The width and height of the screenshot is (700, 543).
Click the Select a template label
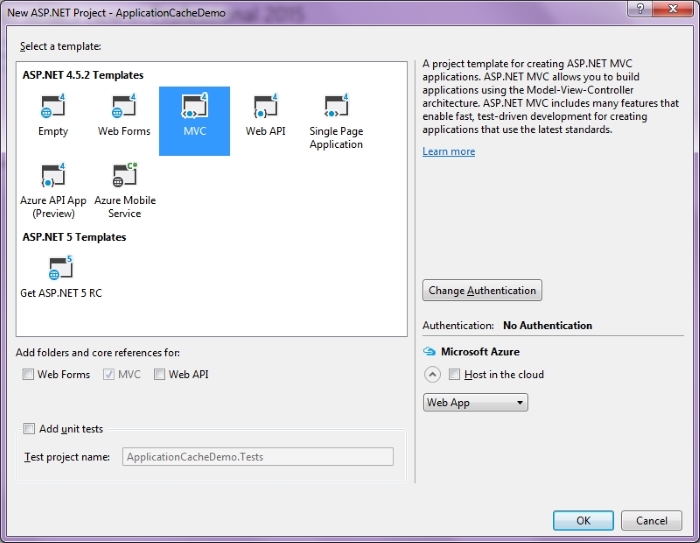point(60,46)
